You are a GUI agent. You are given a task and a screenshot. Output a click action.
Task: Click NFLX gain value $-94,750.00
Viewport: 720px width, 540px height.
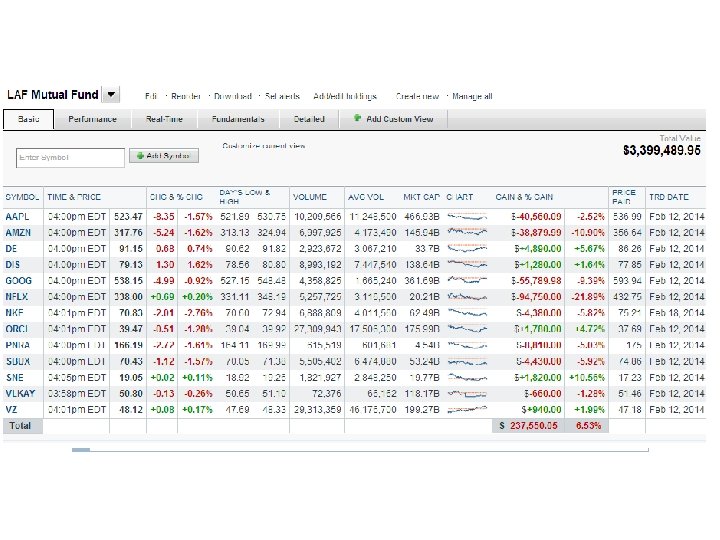pos(536,297)
